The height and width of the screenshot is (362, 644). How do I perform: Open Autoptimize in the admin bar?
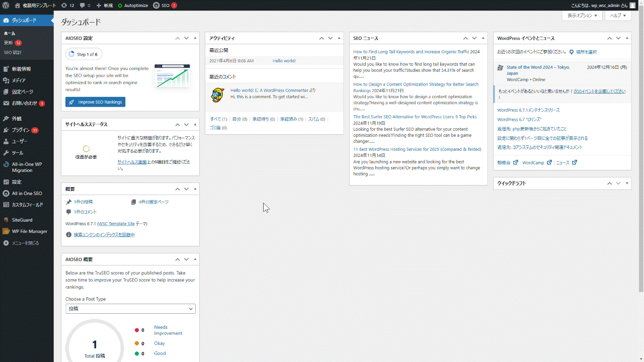coord(133,5)
